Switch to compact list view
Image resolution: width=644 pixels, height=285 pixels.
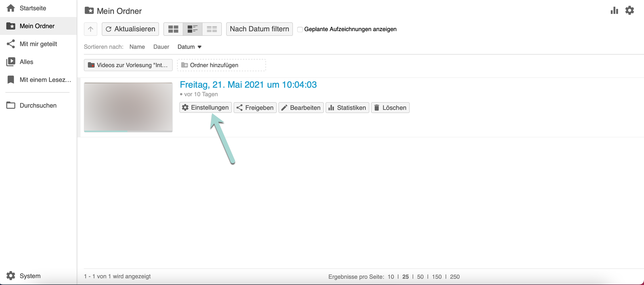212,29
